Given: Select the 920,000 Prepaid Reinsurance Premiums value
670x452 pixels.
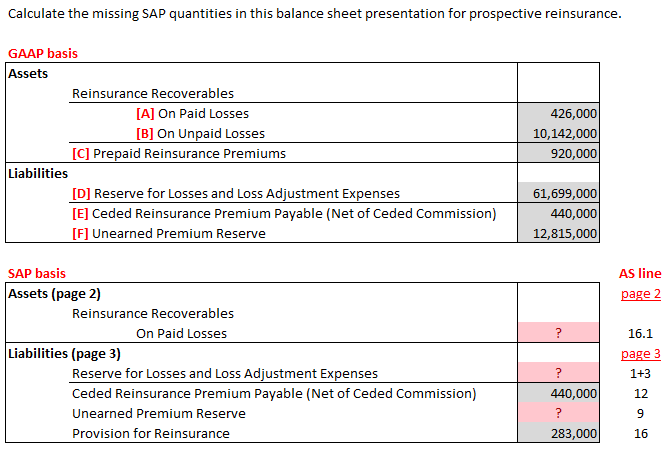Looking at the screenshot, I should 558,153.
